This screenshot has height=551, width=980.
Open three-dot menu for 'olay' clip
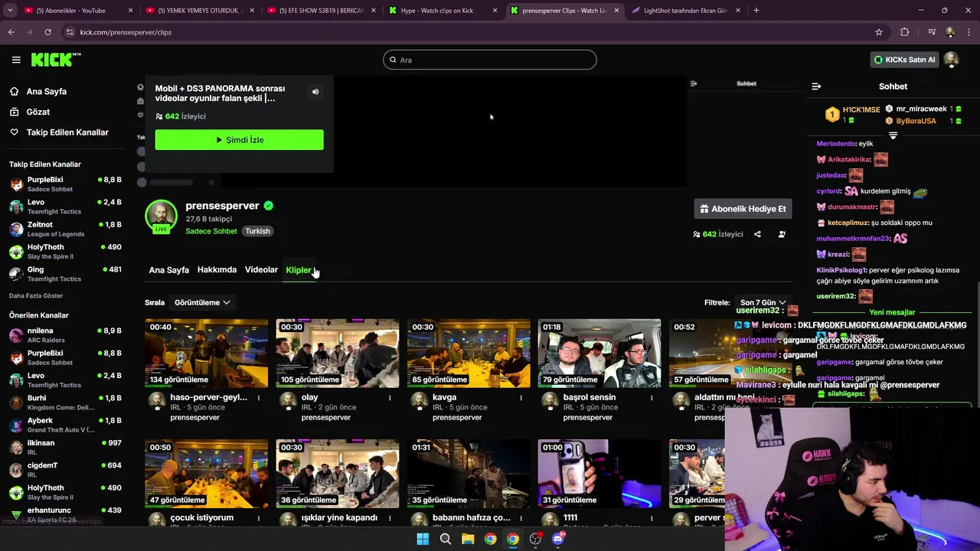tap(390, 398)
